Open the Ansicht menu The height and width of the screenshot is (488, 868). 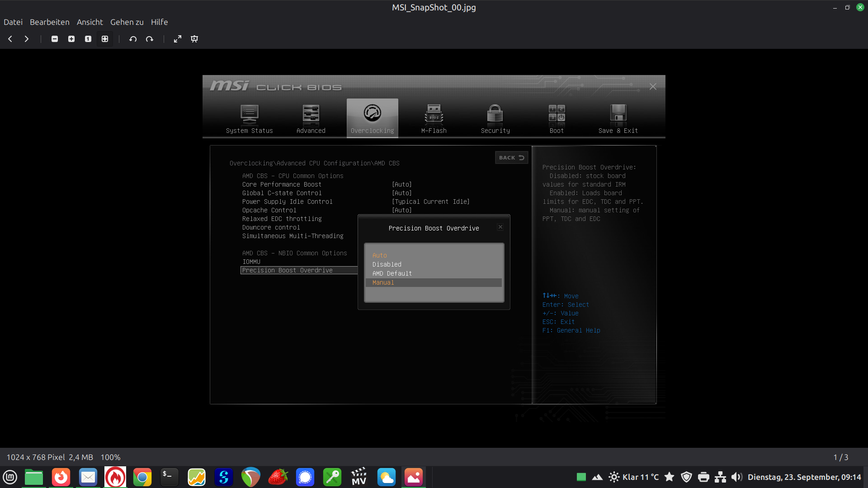tap(90, 22)
